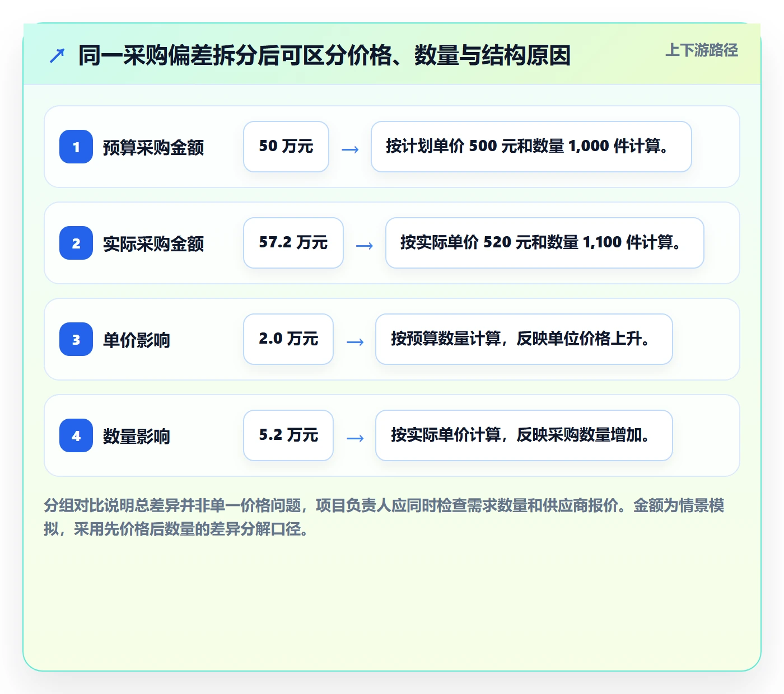Click the 实际采购金额 label
Viewport: 784px width, 694px height.
click(x=153, y=243)
